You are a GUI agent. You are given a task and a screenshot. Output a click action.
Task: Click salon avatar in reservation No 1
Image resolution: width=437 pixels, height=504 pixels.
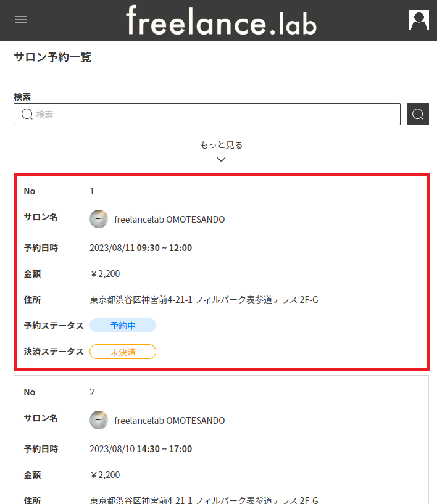99,219
